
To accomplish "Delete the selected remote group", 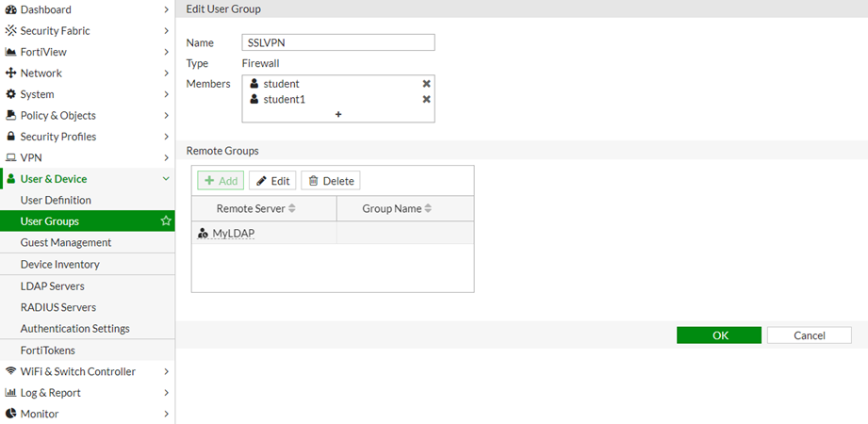I will pos(330,181).
